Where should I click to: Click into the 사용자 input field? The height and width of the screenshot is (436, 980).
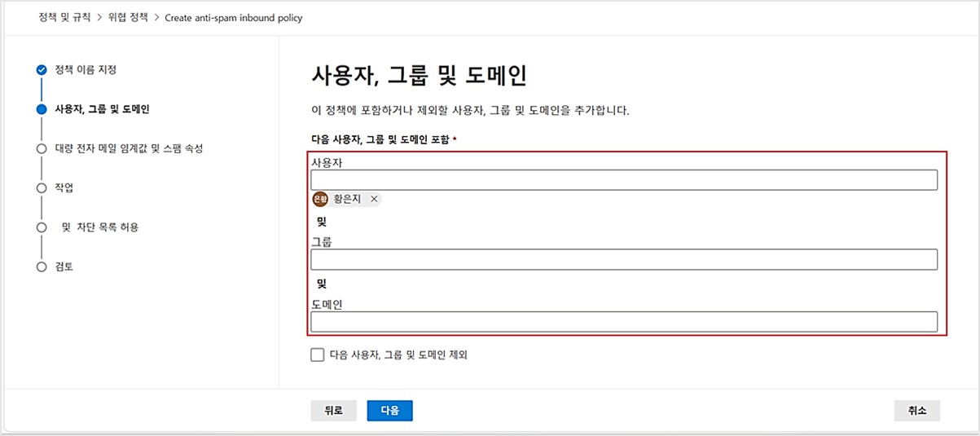623,180
